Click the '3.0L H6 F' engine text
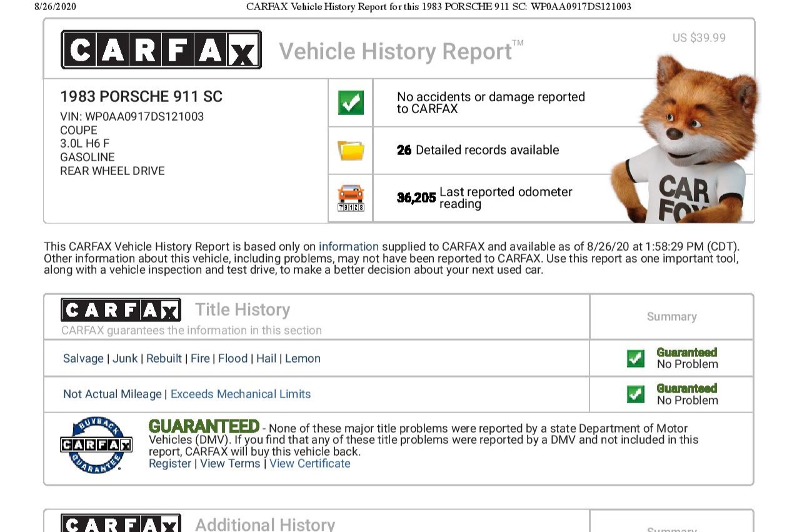 (85, 144)
